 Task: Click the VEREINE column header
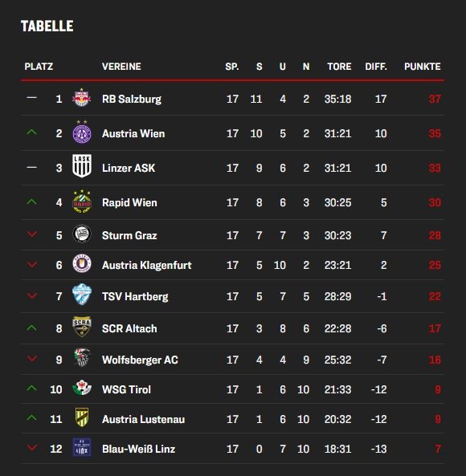coord(121,67)
